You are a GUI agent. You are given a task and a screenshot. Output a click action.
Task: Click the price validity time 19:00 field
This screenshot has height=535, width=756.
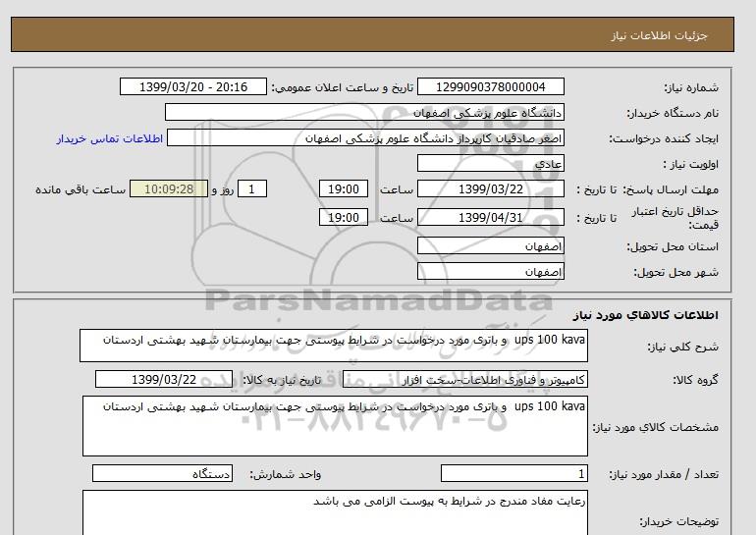[x=344, y=217]
